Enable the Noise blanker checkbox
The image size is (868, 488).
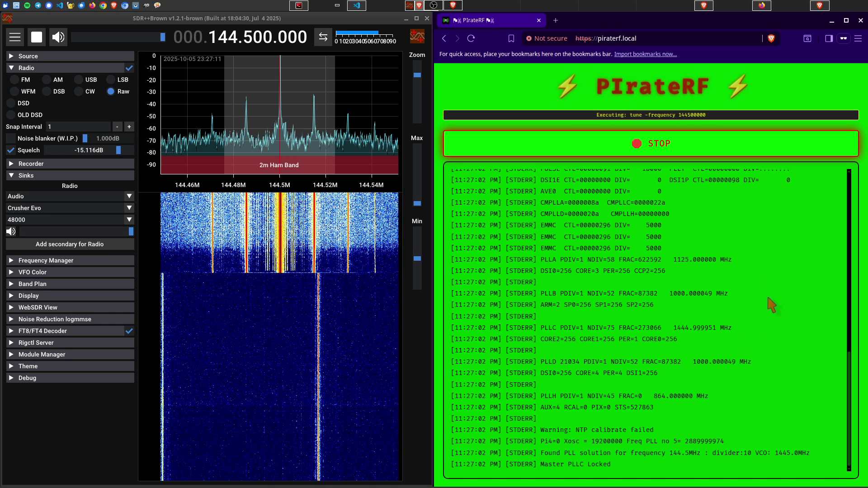[x=11, y=138]
